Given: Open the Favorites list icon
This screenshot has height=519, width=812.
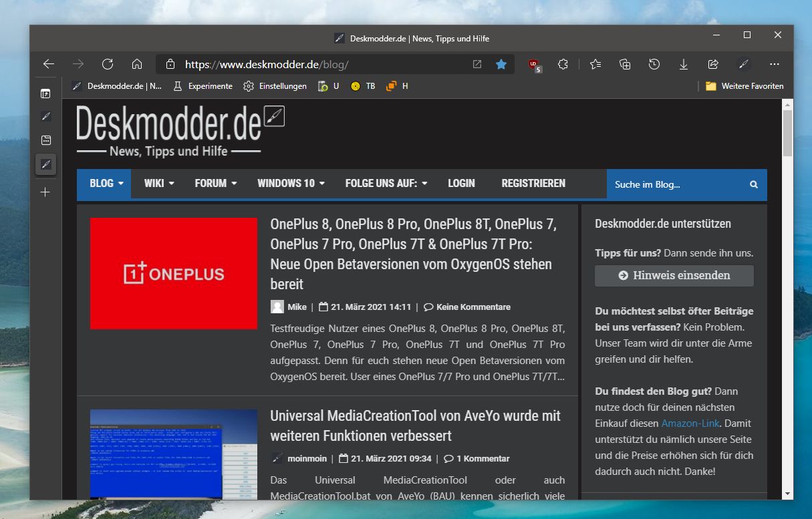Looking at the screenshot, I should 595,64.
